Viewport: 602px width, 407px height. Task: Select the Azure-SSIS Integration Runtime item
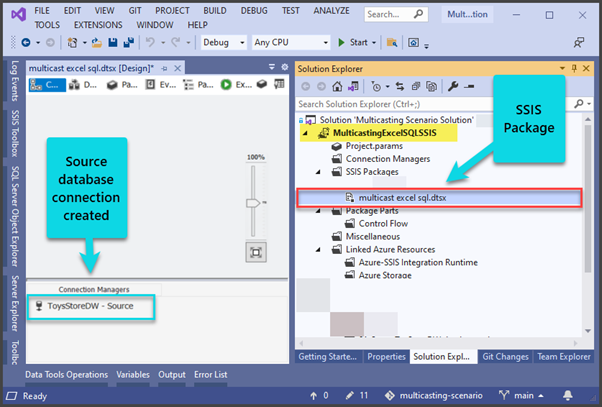point(418,263)
